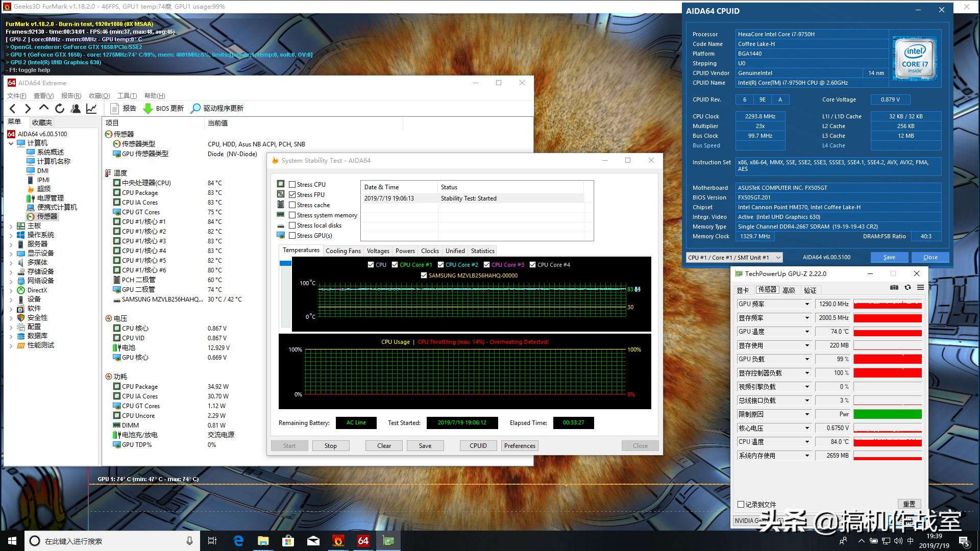The image size is (980, 551).
Task: Take GPU-Z screenshot with camera icon
Action: tap(894, 288)
